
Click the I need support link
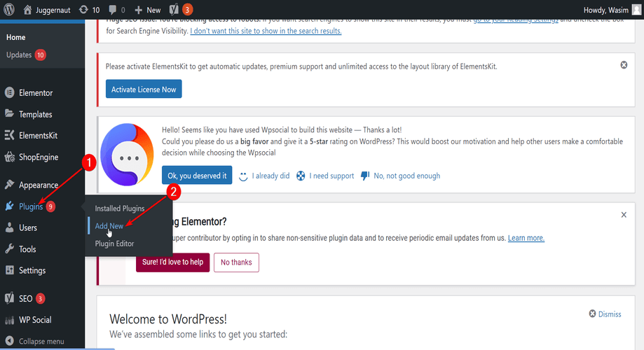(x=331, y=176)
